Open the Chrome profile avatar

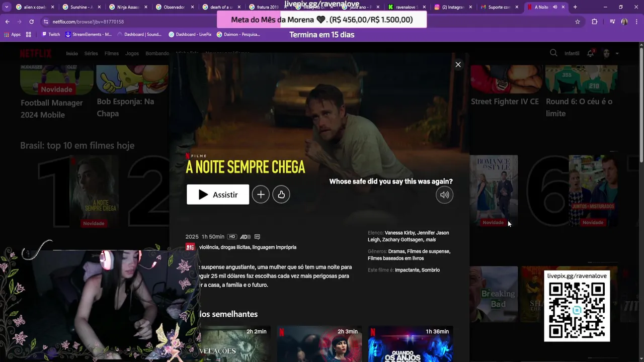pos(624,22)
